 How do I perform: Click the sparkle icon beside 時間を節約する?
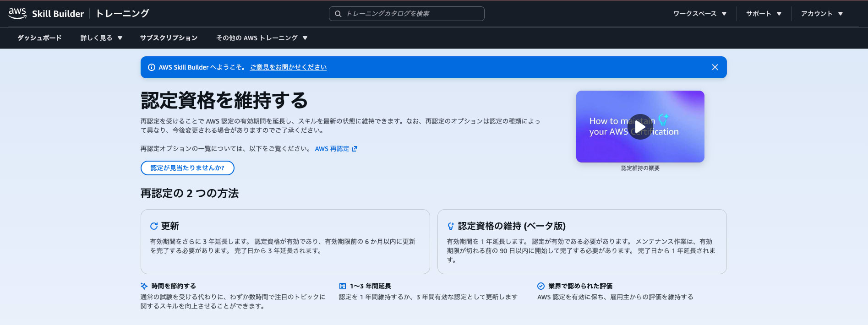144,286
